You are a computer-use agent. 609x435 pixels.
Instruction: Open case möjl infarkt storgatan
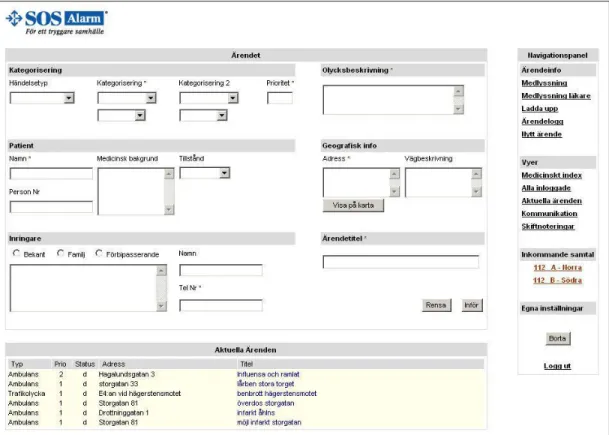pyautogui.click(x=269, y=423)
